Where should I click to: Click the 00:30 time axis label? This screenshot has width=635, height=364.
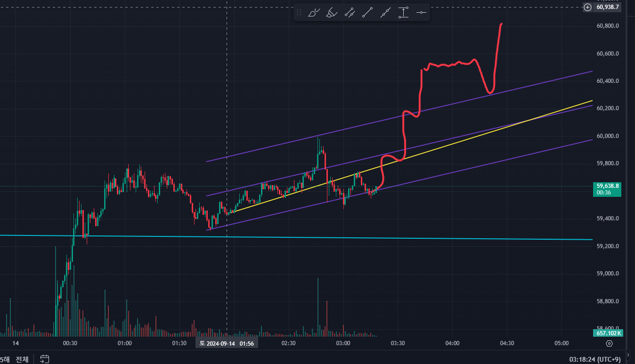coord(70,343)
